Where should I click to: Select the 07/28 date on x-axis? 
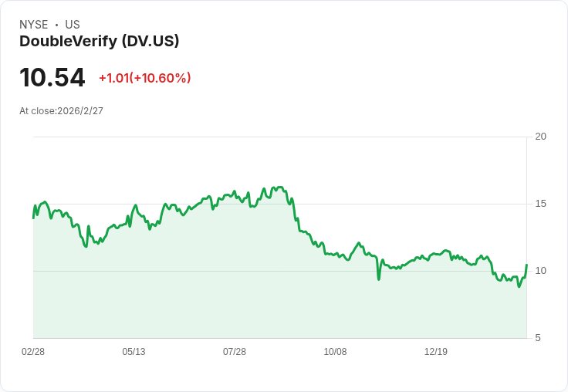(x=235, y=352)
